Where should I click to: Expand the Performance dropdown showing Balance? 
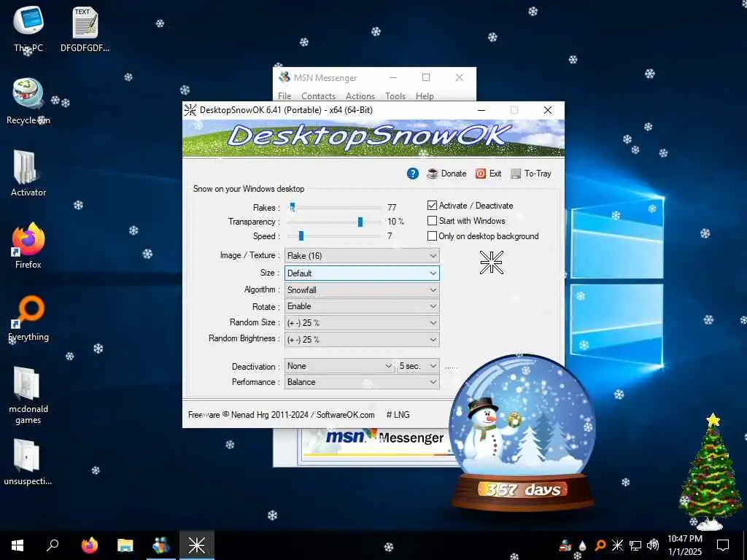362,382
